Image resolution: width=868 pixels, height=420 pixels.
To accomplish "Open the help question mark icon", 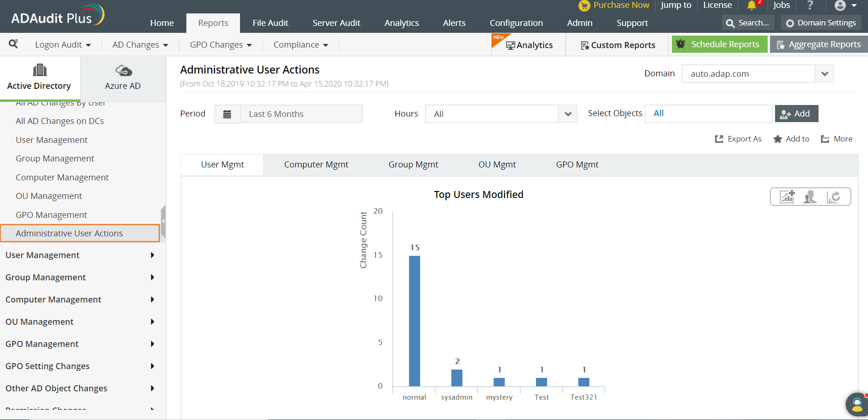I will tap(810, 5).
